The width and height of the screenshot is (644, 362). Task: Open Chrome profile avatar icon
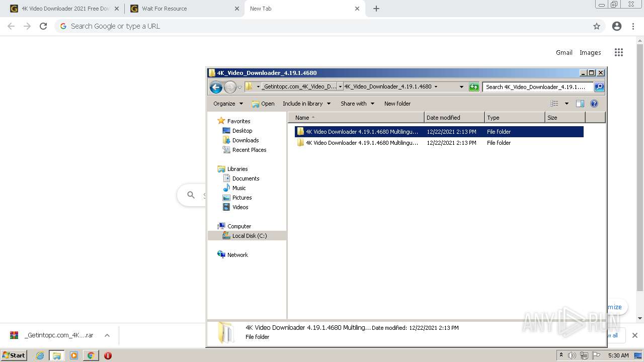coord(617,26)
